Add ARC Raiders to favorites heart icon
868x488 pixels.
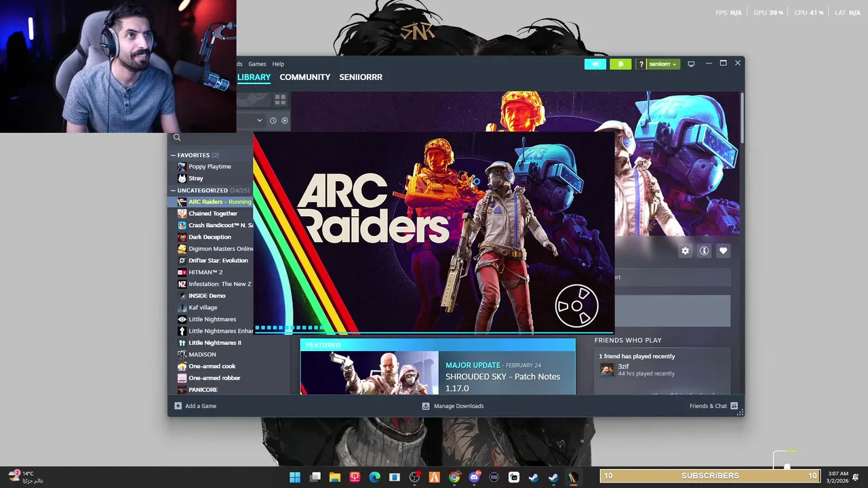point(723,251)
